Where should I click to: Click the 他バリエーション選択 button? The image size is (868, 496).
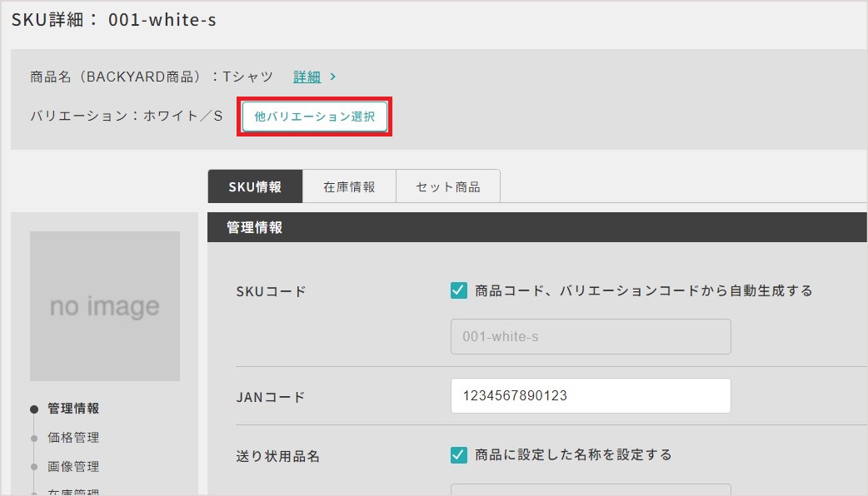[x=314, y=117]
